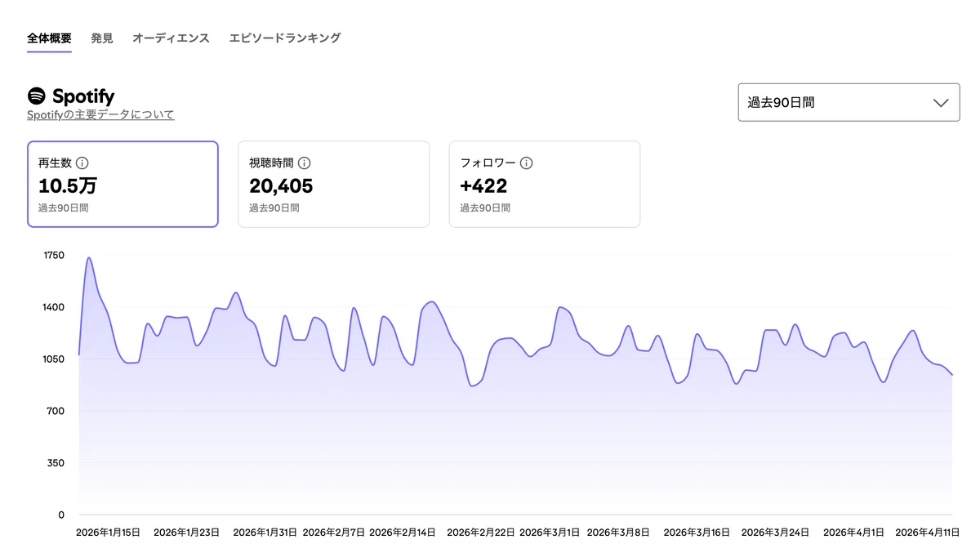The width and height of the screenshot is (980, 553).
Task: Select the フォロワー +422 metric card
Action: pos(545,184)
